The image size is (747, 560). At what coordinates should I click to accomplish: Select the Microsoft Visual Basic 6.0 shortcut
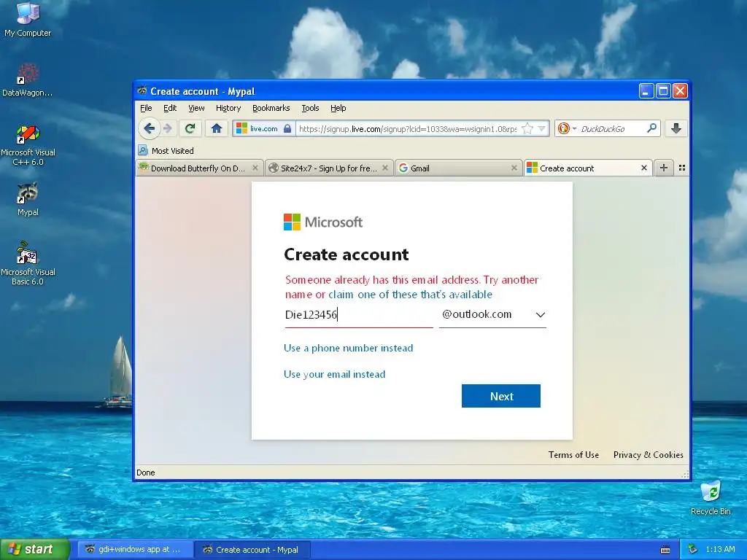pyautogui.click(x=28, y=264)
